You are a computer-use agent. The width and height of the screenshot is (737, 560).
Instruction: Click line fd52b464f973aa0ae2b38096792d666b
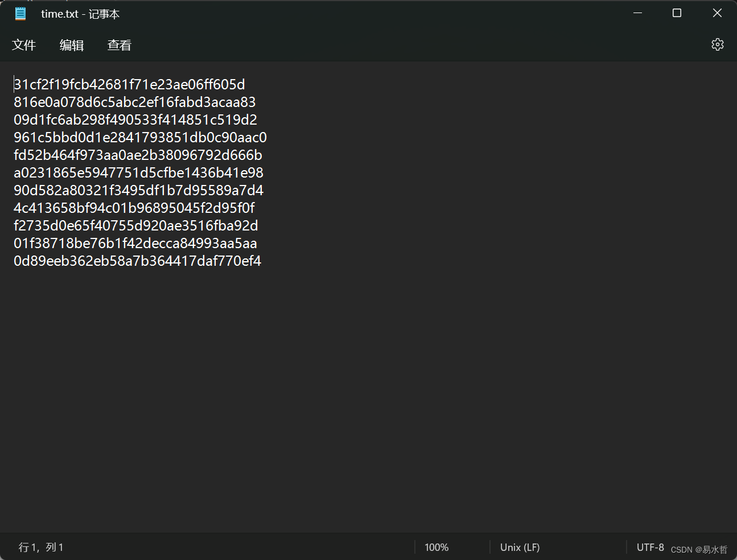(138, 155)
